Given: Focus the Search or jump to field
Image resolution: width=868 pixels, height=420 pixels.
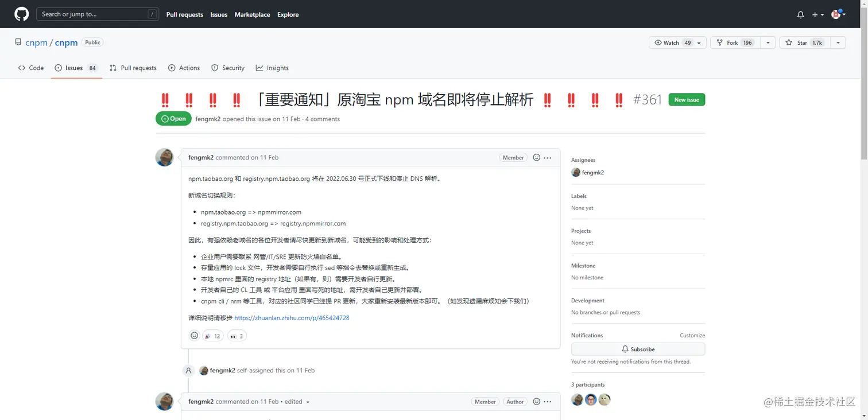Looking at the screenshot, I should pyautogui.click(x=98, y=14).
